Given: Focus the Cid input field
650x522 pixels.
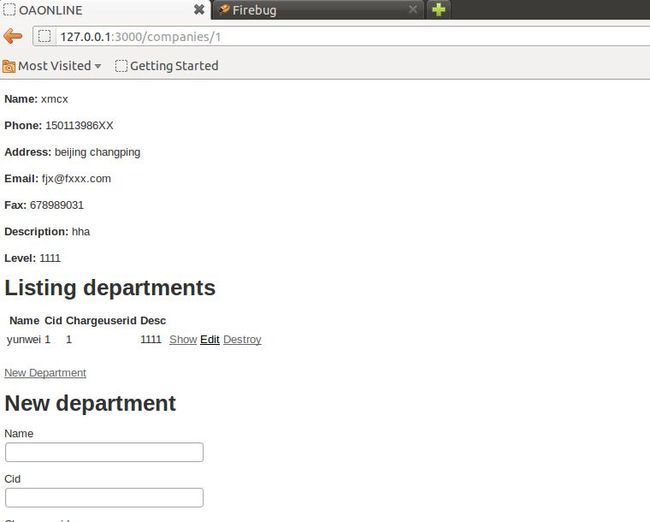Looking at the screenshot, I should point(104,498).
